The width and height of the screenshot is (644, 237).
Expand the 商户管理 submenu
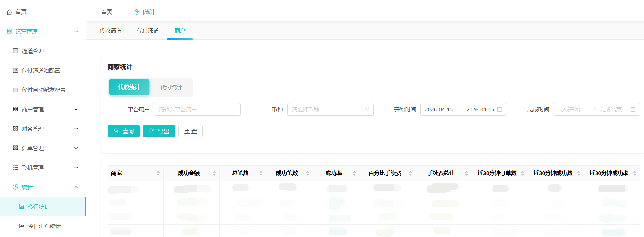coord(76,109)
